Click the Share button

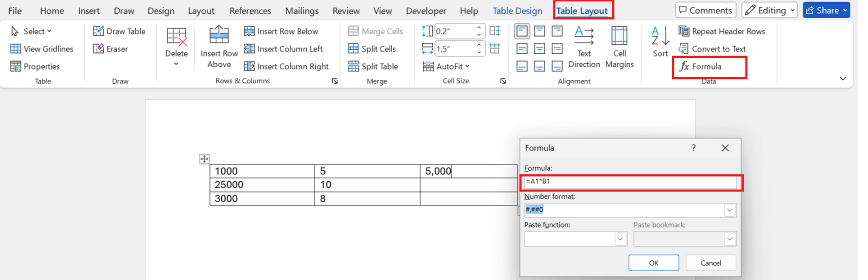826,10
